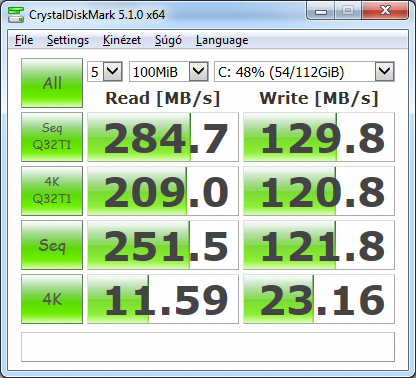Open the File menu
Screen dimensions: 416x378
pos(24,40)
